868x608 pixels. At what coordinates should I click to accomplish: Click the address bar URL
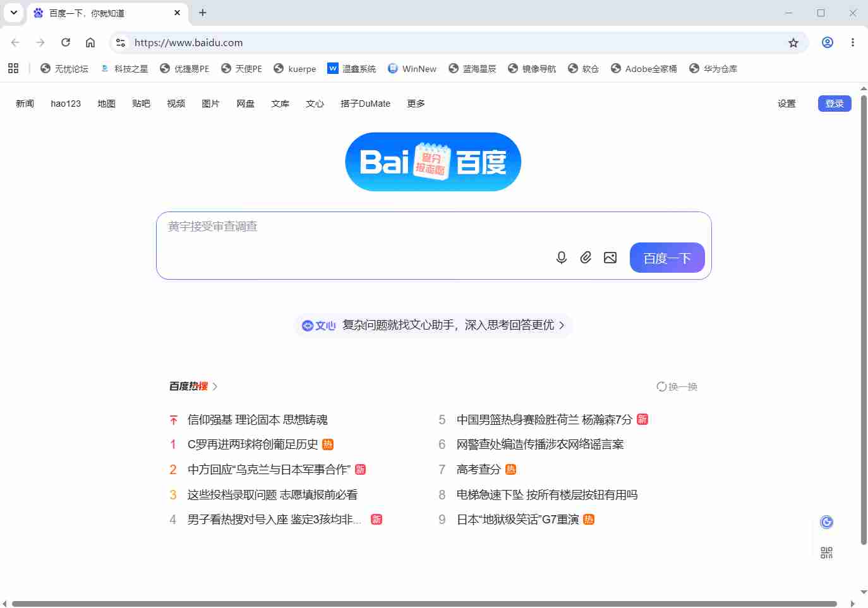[188, 42]
